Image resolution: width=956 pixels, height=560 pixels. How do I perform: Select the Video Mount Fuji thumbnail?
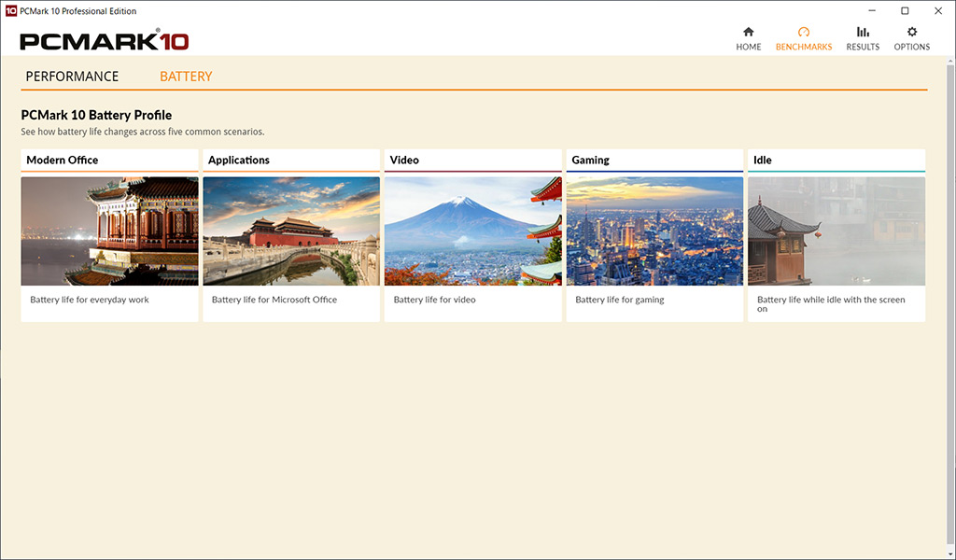coord(473,231)
